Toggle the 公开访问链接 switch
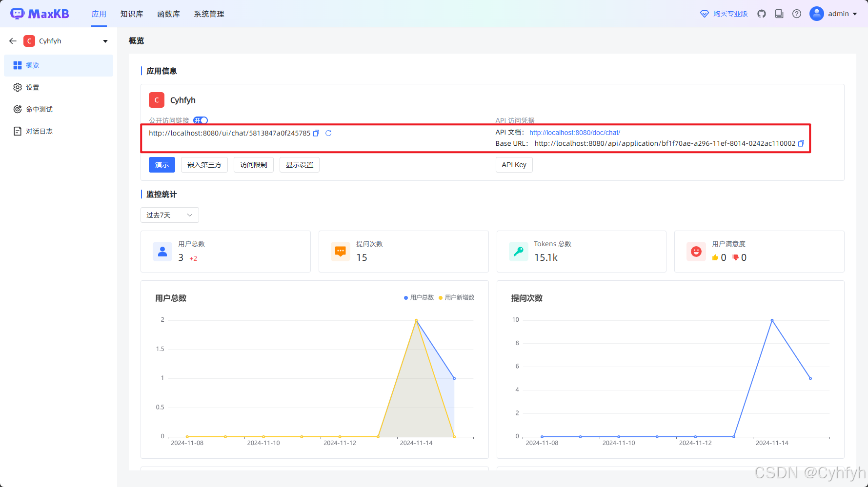 click(201, 120)
